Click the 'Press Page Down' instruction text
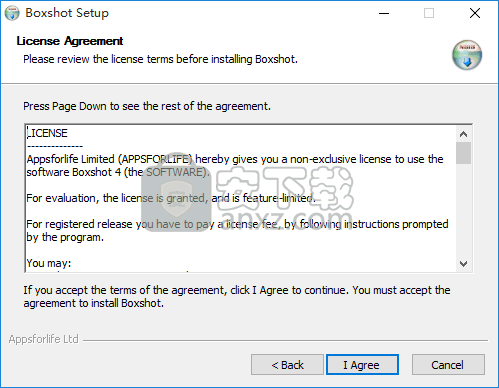This screenshot has height=388, width=499. (147, 106)
